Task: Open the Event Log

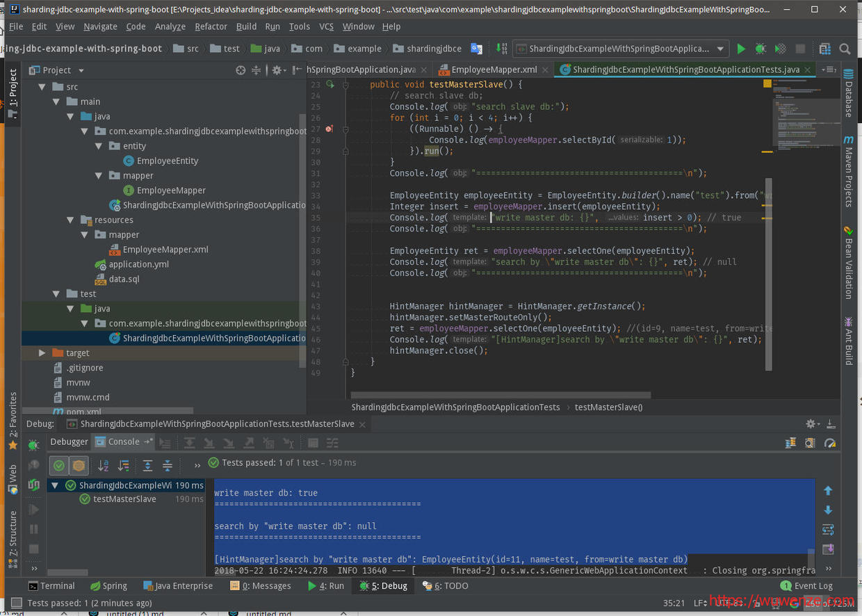Action: point(806,586)
